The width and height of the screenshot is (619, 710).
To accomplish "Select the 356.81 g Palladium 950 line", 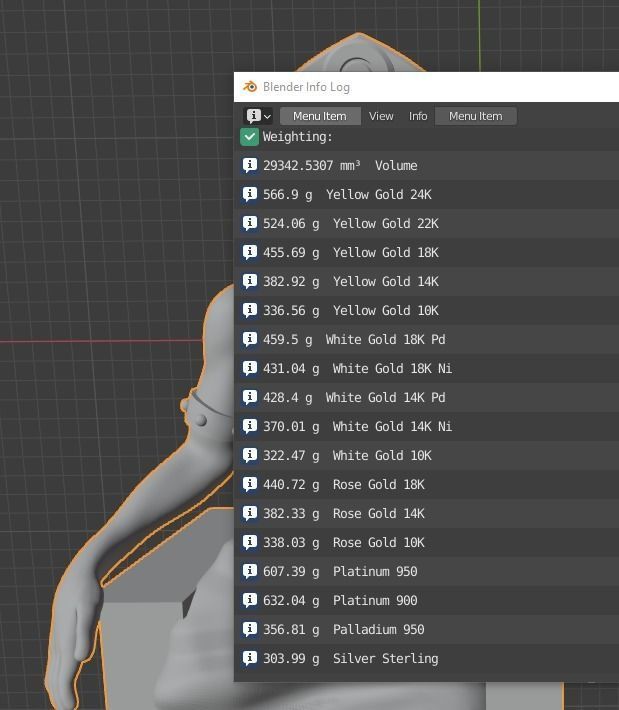I will 427,629.
